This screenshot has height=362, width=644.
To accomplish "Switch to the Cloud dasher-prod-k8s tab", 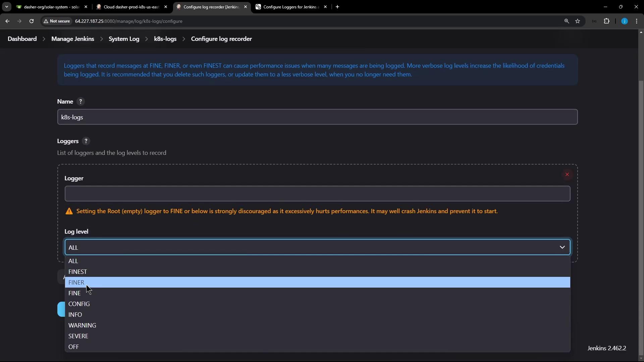I will 131,7.
